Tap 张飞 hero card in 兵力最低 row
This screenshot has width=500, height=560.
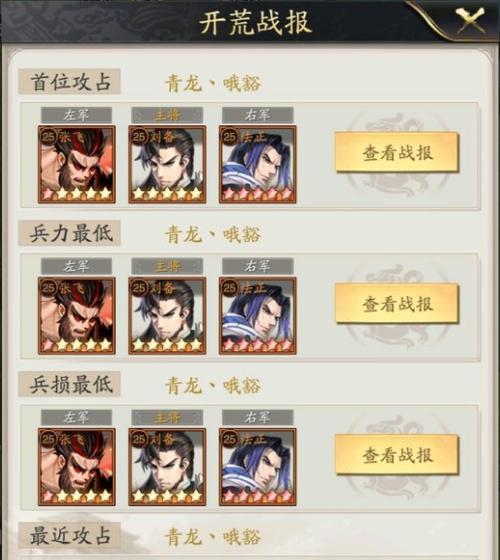pyautogui.click(x=77, y=316)
